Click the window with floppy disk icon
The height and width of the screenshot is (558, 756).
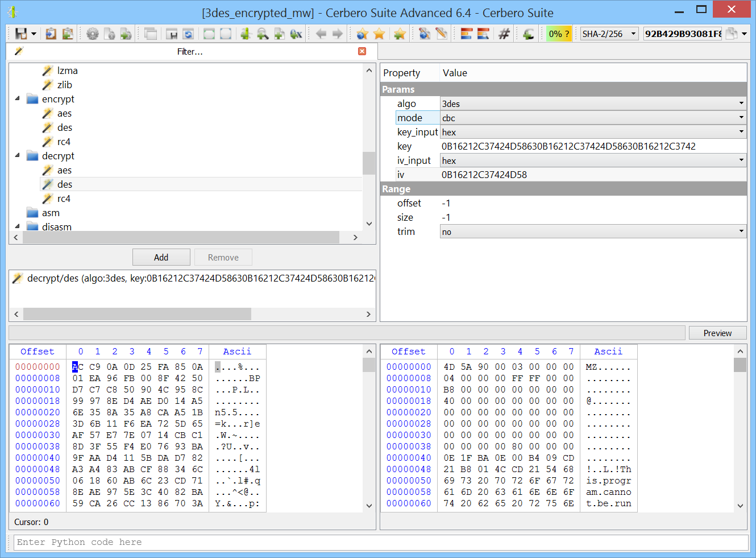tap(172, 34)
